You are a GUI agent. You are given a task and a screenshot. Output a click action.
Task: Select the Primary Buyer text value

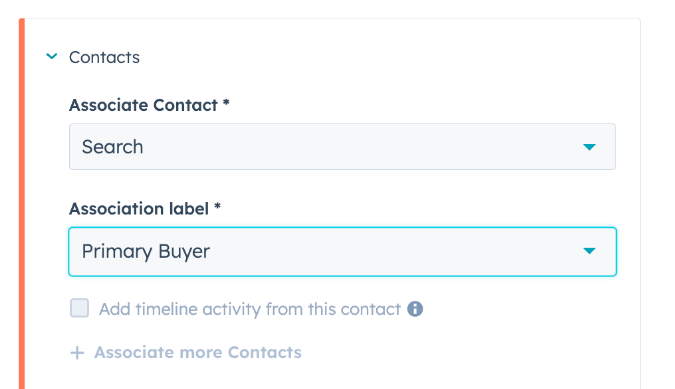pos(146,251)
